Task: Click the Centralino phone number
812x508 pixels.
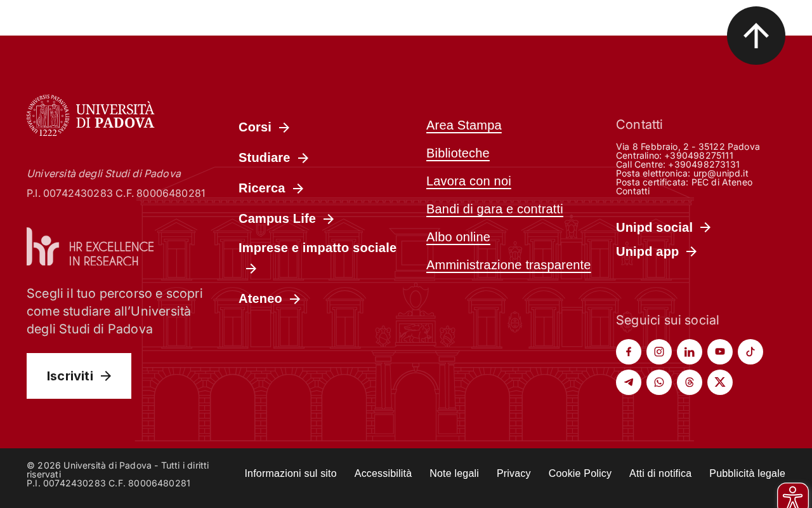Action: (x=699, y=156)
